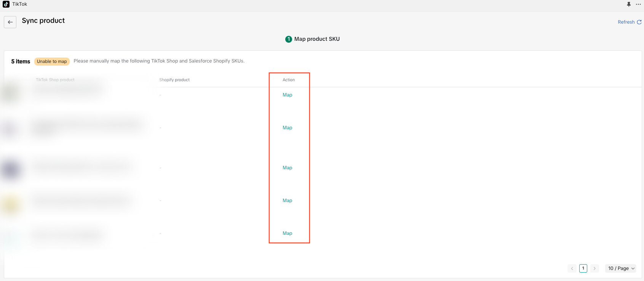Pin the TikTok app with the pin icon
This screenshot has height=281, width=644.
[x=629, y=4]
